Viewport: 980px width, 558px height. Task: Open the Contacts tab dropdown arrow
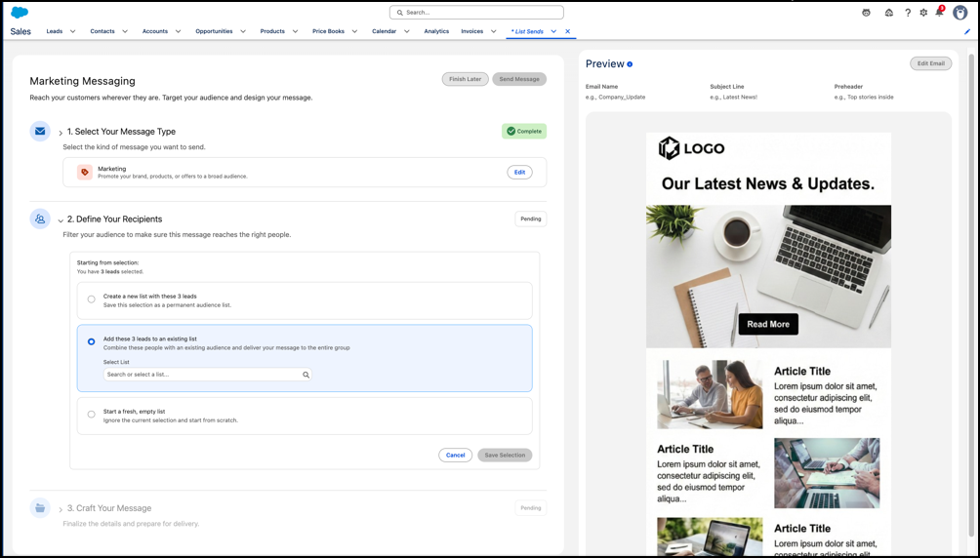pos(125,31)
